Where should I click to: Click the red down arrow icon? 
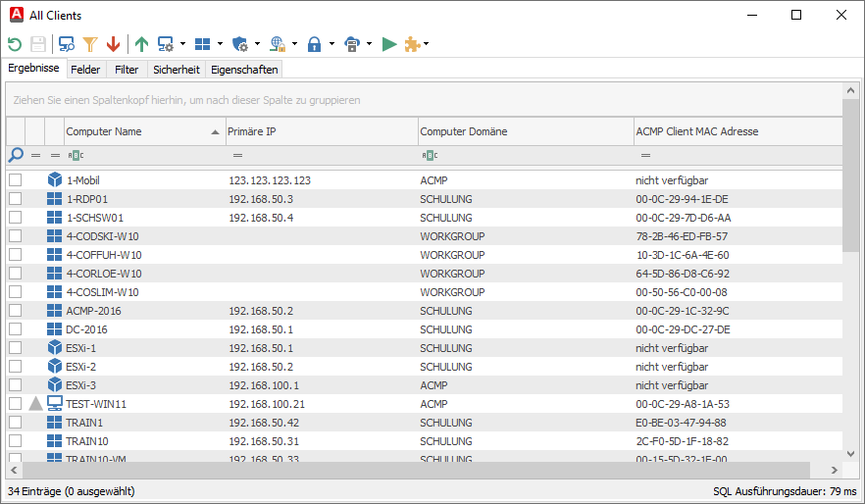[x=114, y=44]
